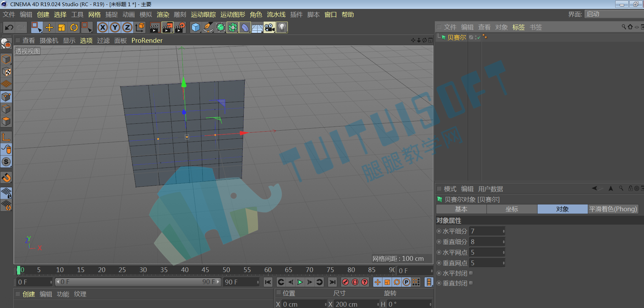Open Edit Render Settings gear clapperboard

click(x=180, y=27)
